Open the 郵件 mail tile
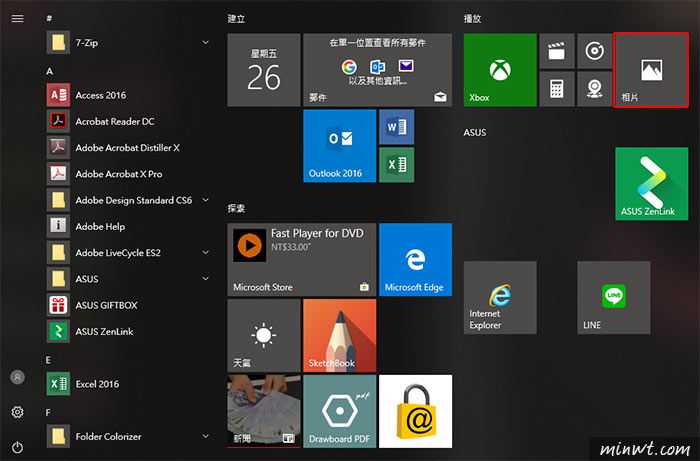Screen dimensions: 700x461 point(378,70)
